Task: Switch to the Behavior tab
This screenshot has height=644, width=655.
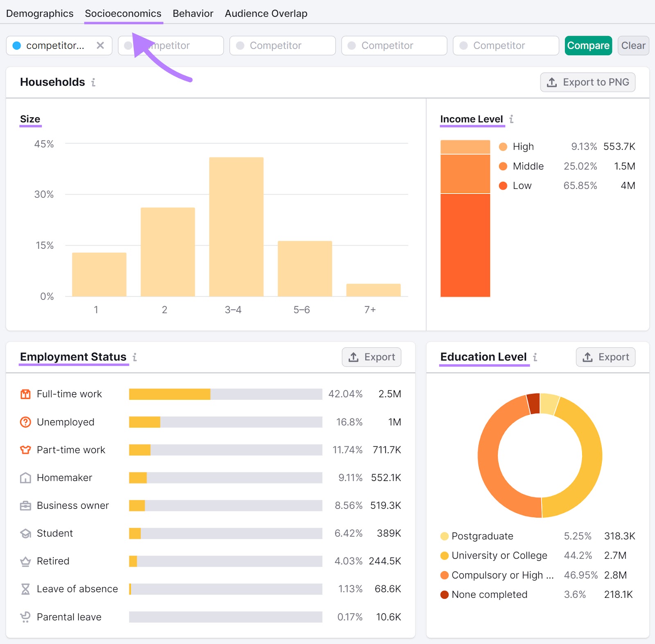Action: point(192,13)
